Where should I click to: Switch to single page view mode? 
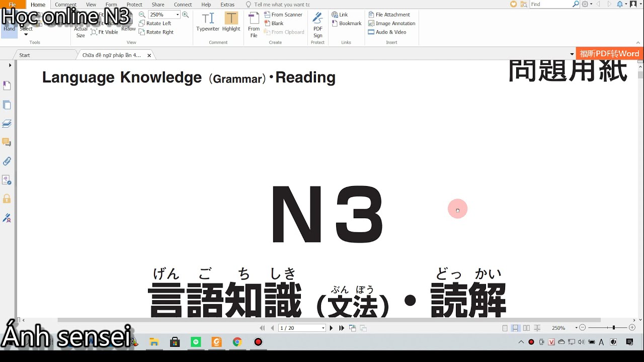coord(505,328)
